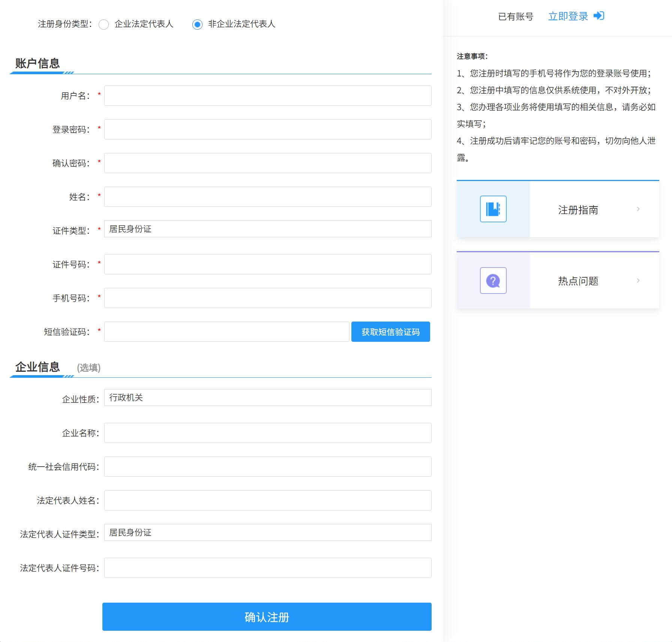The width and height of the screenshot is (672, 642).
Task: Click the 统一社会信用代码 input field
Action: (x=268, y=467)
